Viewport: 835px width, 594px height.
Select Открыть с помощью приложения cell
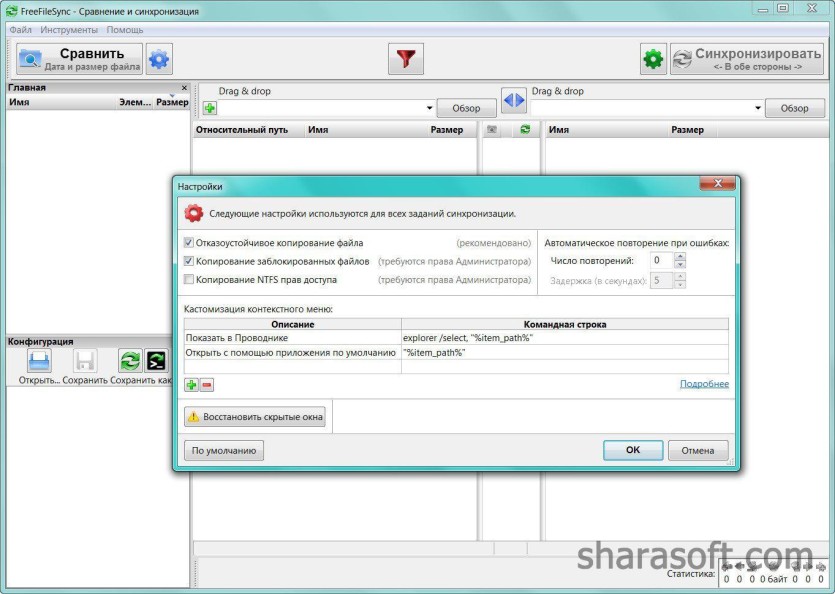point(293,353)
